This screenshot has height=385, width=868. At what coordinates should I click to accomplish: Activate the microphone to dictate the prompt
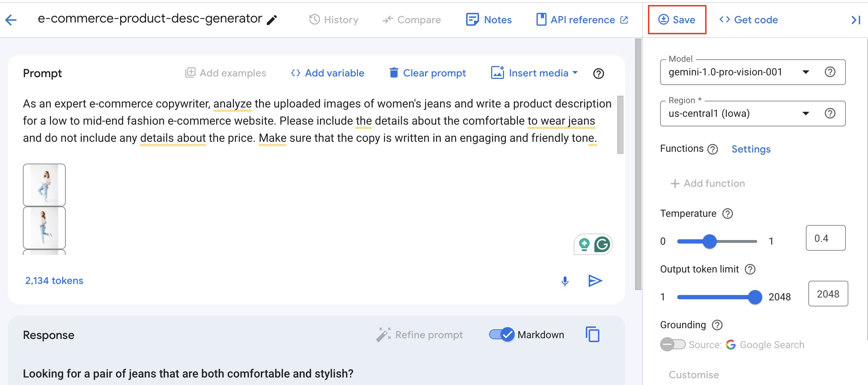tap(565, 281)
